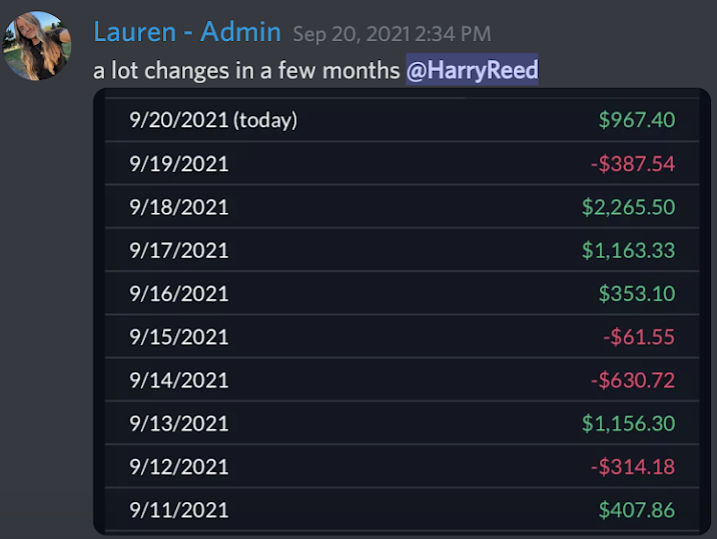Screen dimensions: 717x539
Task: Click the $2,265.50 amount
Action: point(628,207)
